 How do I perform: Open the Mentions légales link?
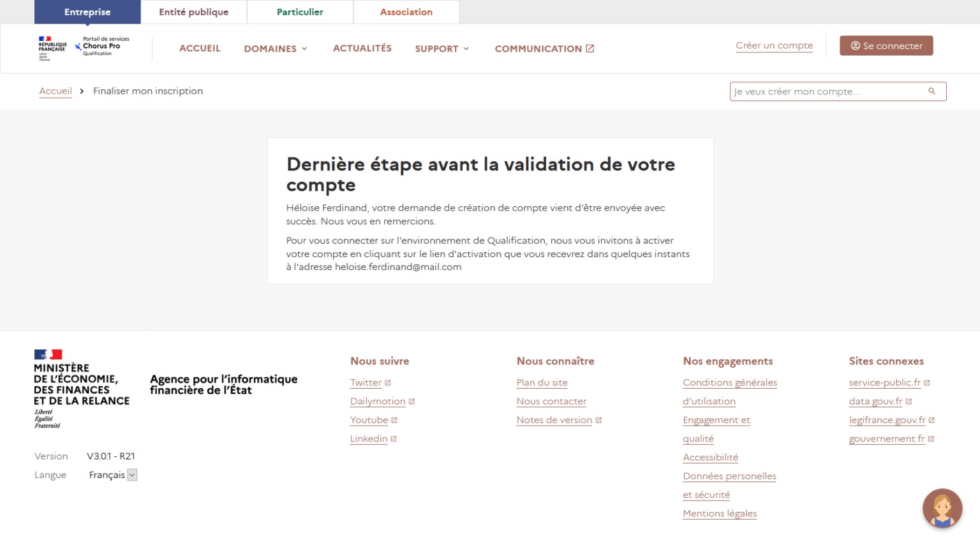tap(720, 514)
